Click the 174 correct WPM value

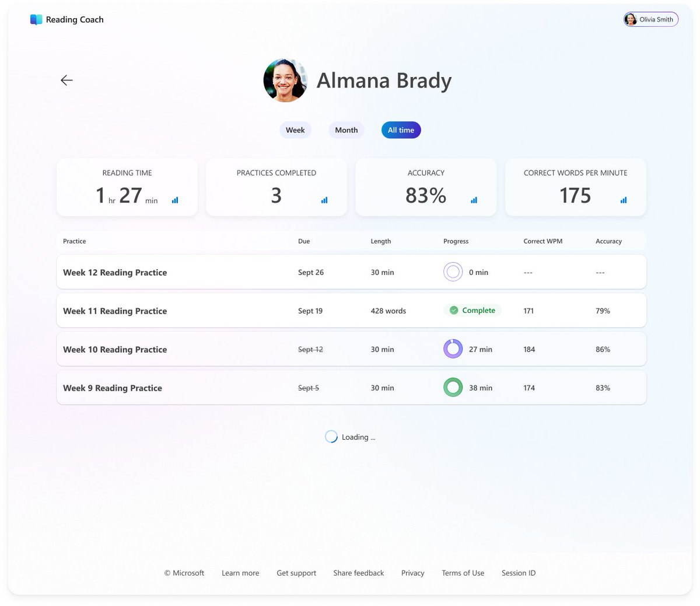point(529,388)
